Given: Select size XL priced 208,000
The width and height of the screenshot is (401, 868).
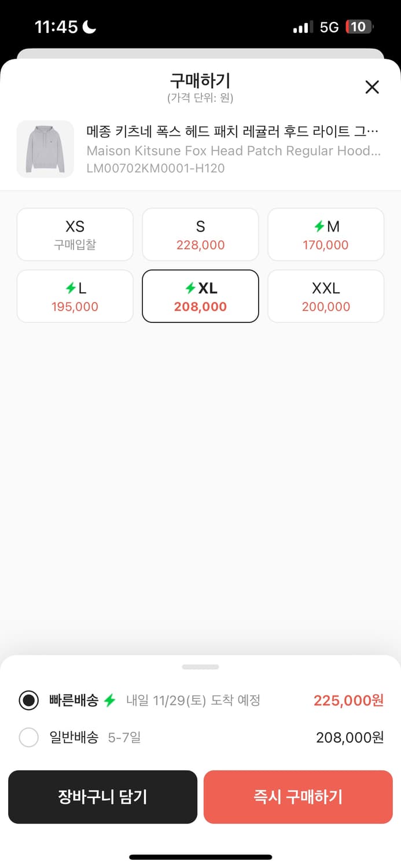Looking at the screenshot, I should pos(200,296).
